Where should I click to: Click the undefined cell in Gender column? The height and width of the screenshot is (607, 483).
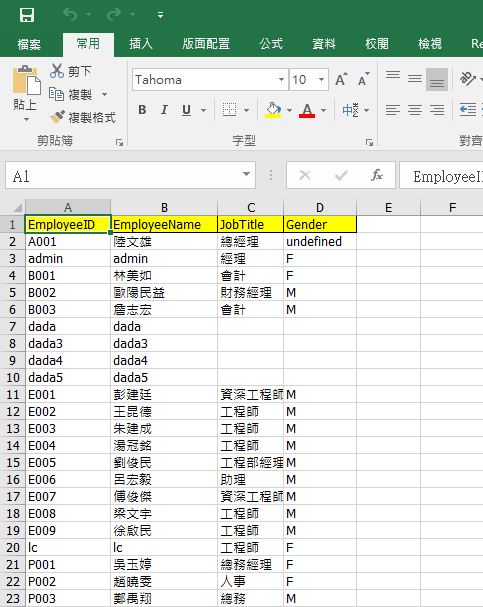click(320, 242)
